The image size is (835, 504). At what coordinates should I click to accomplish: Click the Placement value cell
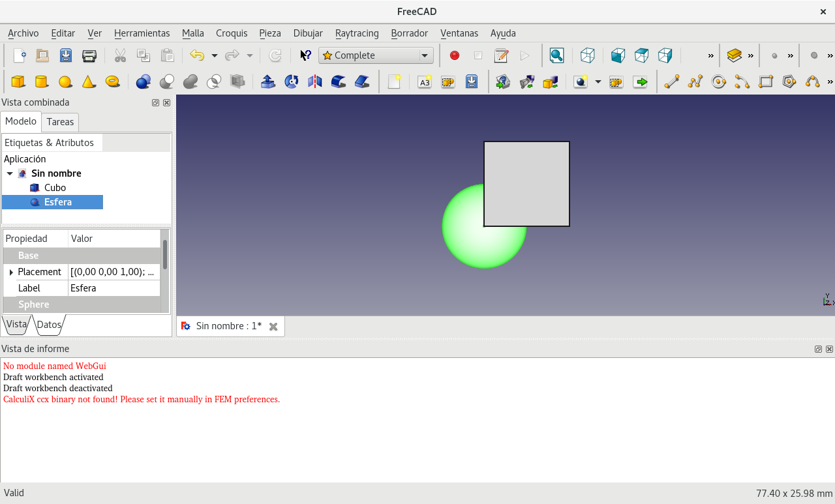(114, 272)
